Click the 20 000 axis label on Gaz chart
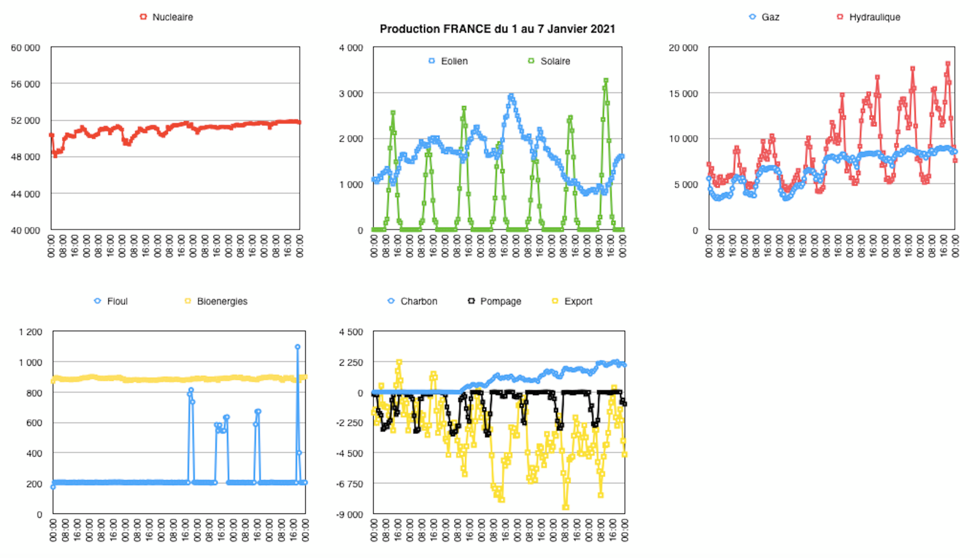This screenshot has height=558, width=980. pos(683,48)
